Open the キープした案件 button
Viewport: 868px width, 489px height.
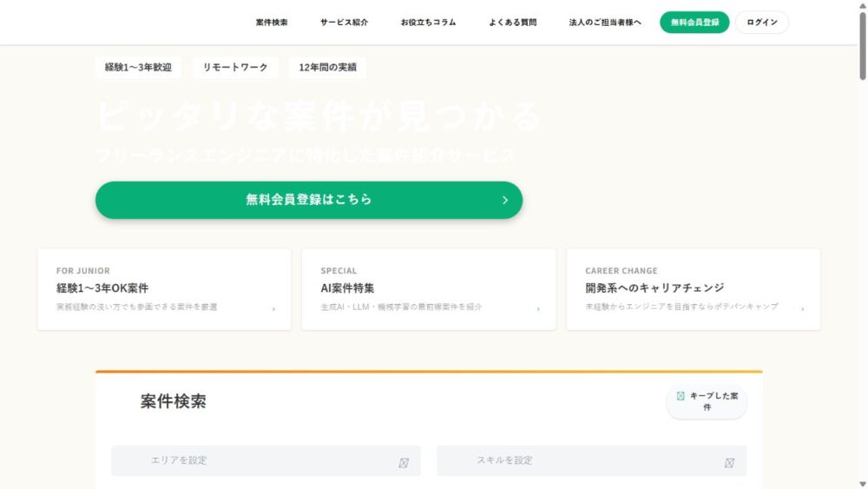tap(707, 401)
